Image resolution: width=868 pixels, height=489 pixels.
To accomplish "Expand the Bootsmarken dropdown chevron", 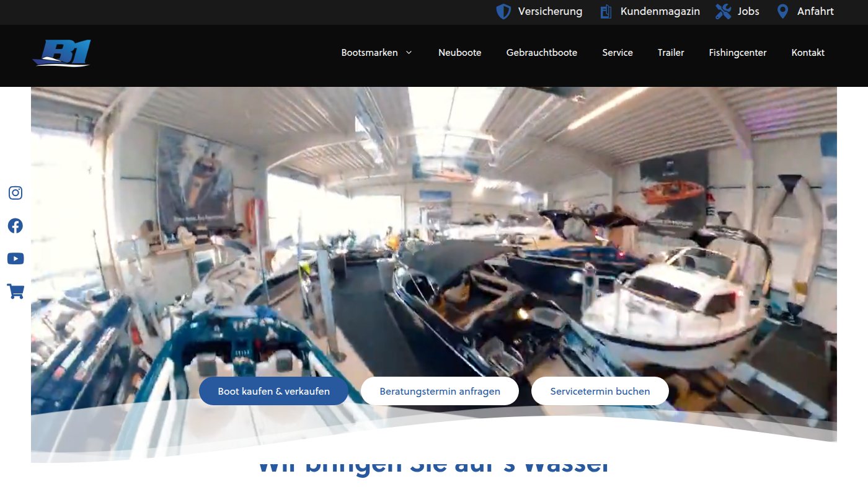I will pos(409,53).
